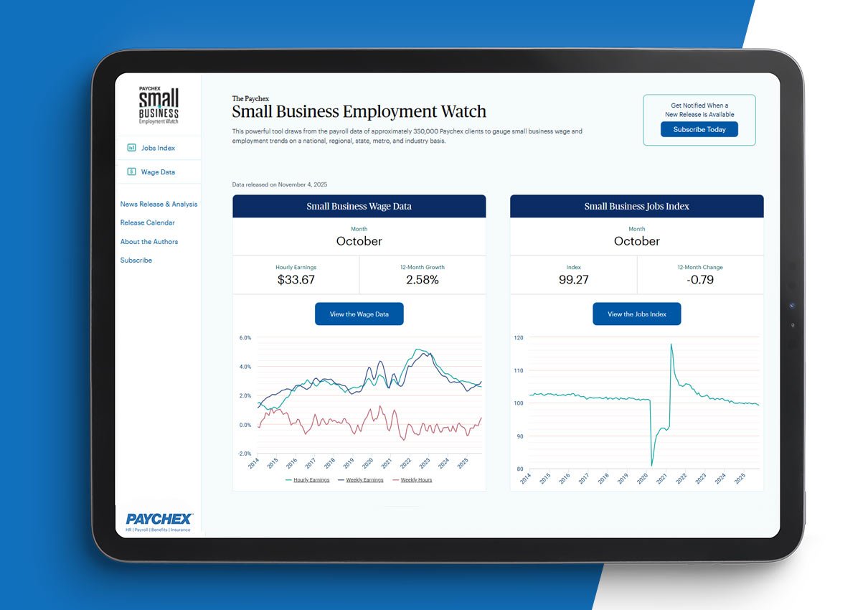Open News Release & Analysis
Viewport: 868px width, 610px height.
pyautogui.click(x=159, y=204)
